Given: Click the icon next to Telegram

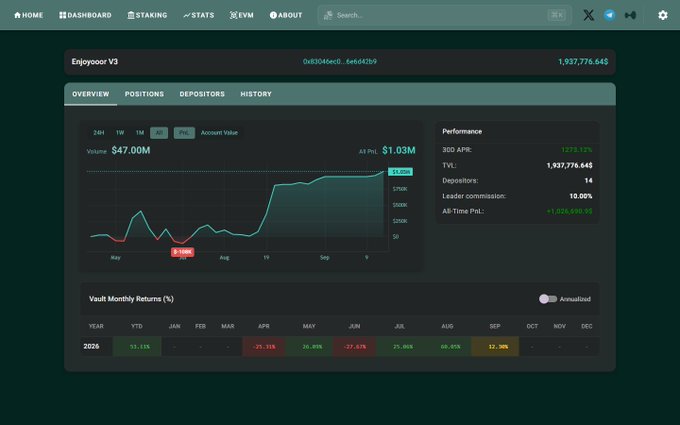Looking at the screenshot, I should pos(630,15).
